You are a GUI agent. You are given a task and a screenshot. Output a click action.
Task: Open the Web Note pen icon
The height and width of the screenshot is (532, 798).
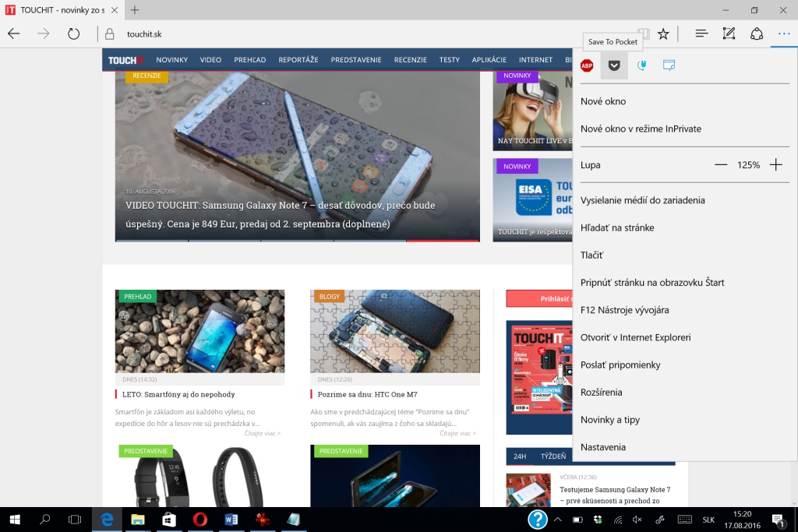(x=729, y=34)
